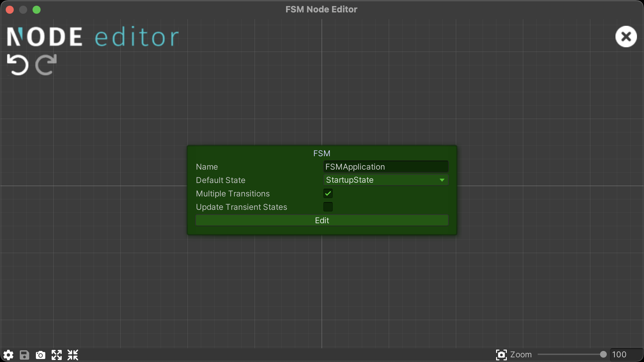The image size is (644, 362).
Task: Expand canvas with the fullscreen arrows icon
Action: tap(56, 355)
